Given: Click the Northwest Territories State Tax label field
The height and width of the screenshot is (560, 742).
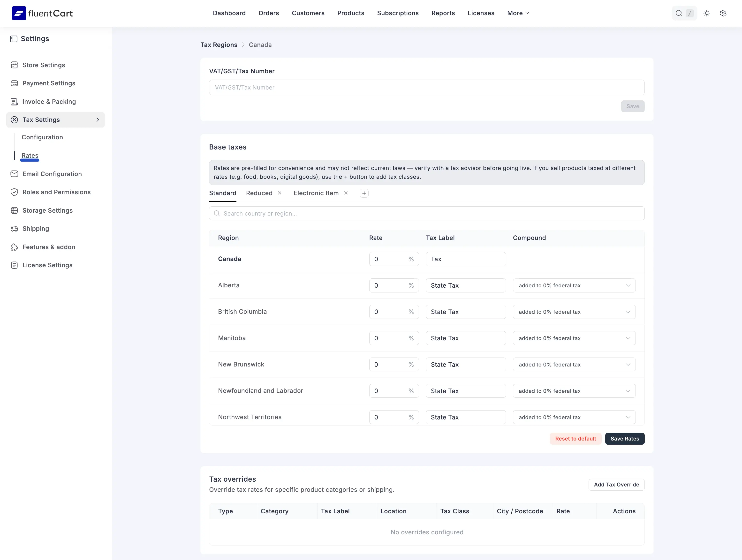Looking at the screenshot, I should pyautogui.click(x=466, y=417).
